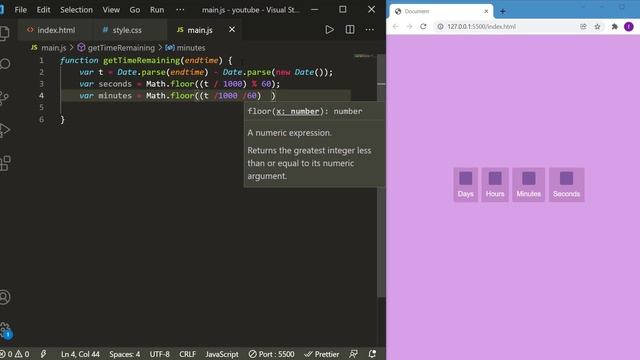The height and width of the screenshot is (360, 640).
Task: Click the Hours countdown box
Action: click(495, 184)
